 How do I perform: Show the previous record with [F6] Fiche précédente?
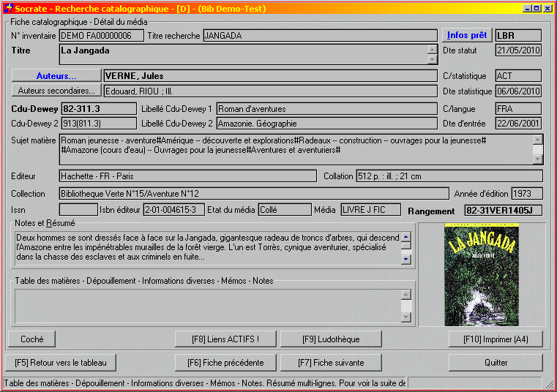[x=225, y=363]
